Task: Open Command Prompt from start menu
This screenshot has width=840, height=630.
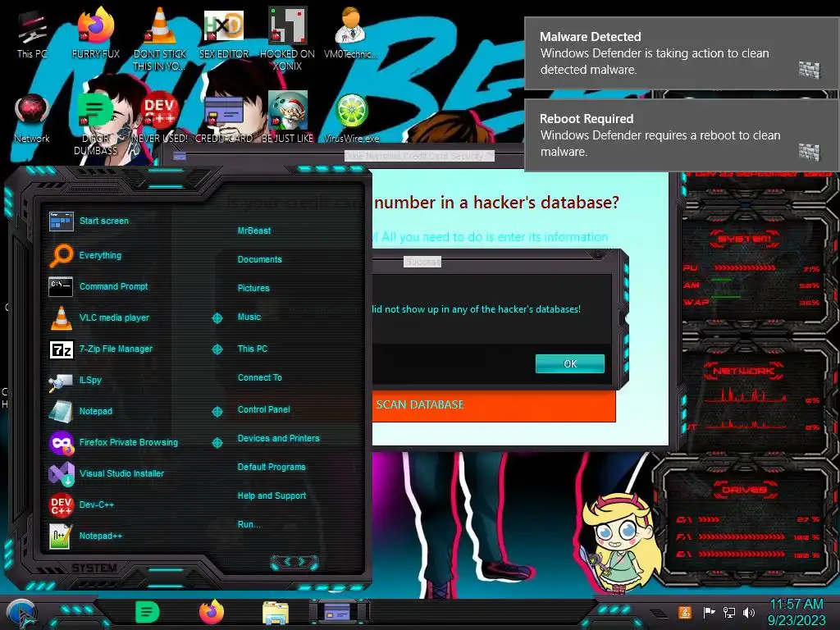Action: pyautogui.click(x=98, y=286)
